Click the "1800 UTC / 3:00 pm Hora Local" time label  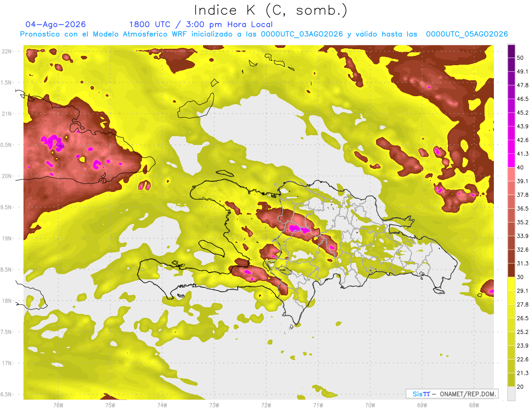(x=201, y=24)
